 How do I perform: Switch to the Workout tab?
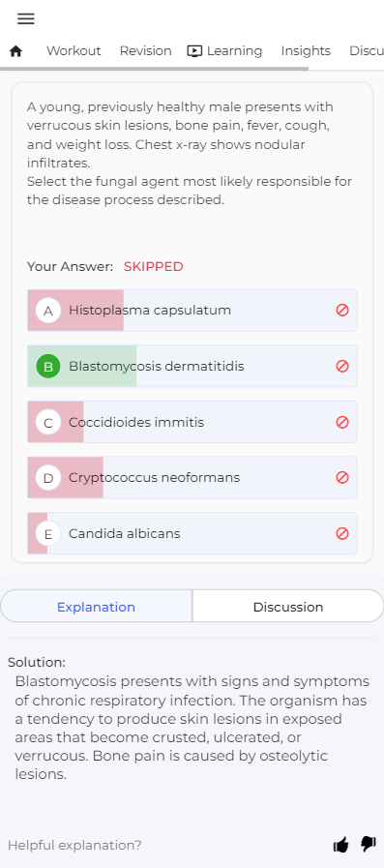click(x=74, y=51)
